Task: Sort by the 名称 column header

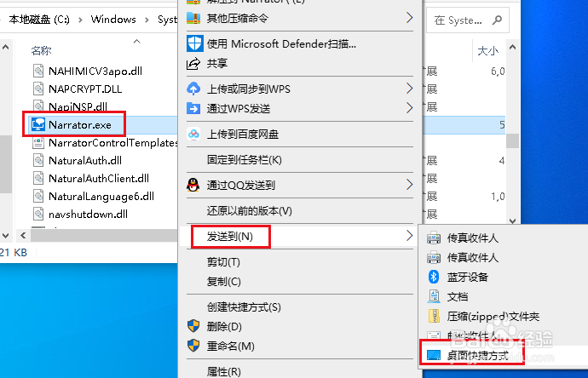Action: pyautogui.click(x=41, y=50)
